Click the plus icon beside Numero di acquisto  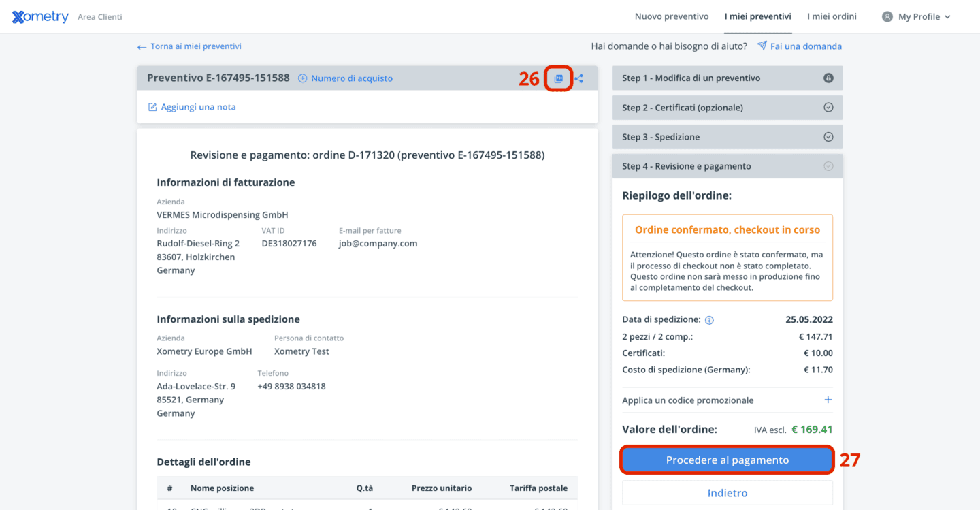303,78
